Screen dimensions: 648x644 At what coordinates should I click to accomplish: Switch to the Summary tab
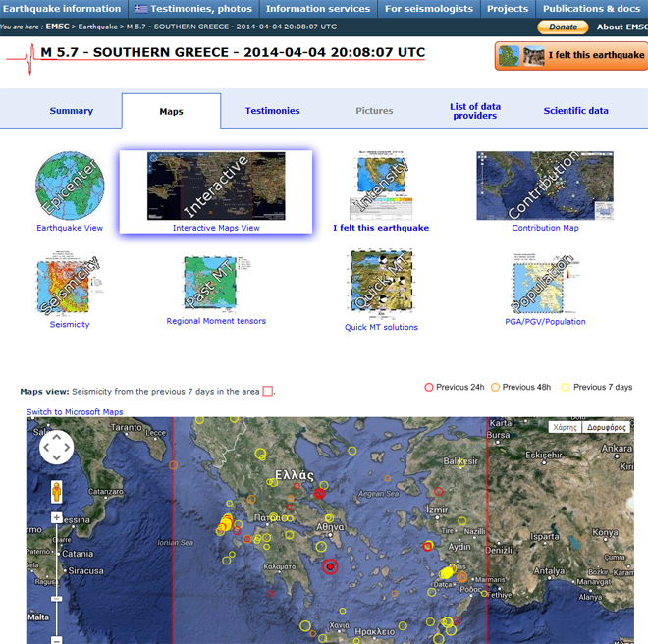(x=72, y=111)
